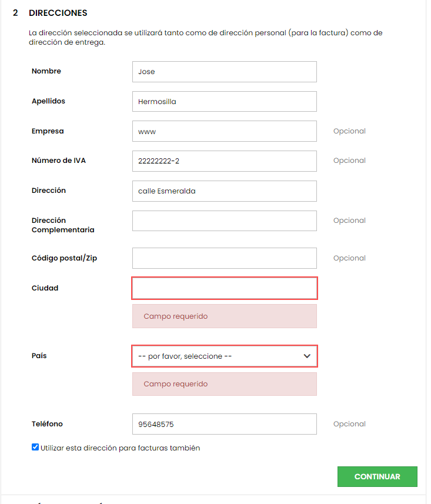Click the 'Utilizar esta dirección' checkbox label text
Viewport: 431px width, 504px height.
coord(121,448)
